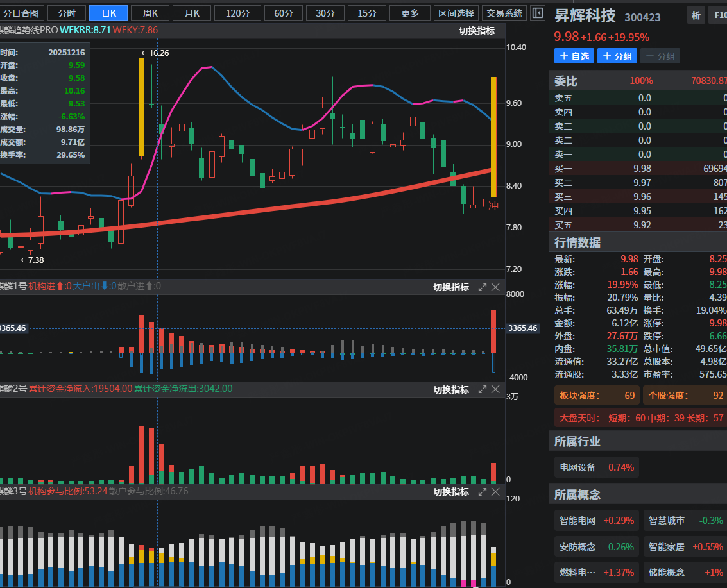Switch to the 60分 timeframe

284,13
